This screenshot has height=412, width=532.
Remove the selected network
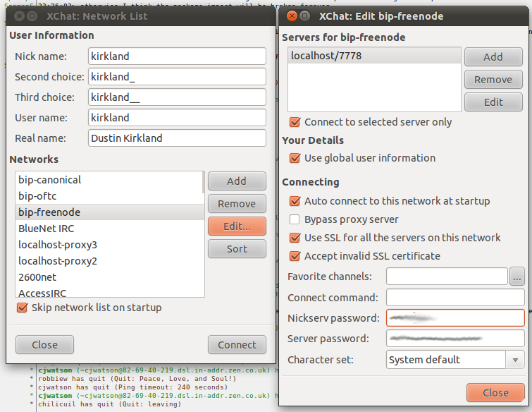(x=237, y=204)
